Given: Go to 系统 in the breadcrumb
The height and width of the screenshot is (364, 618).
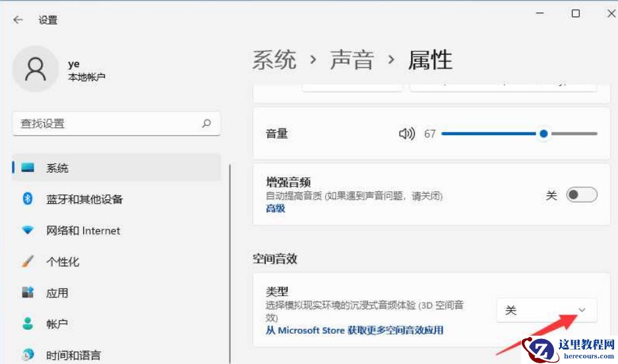Looking at the screenshot, I should pyautogui.click(x=274, y=60).
